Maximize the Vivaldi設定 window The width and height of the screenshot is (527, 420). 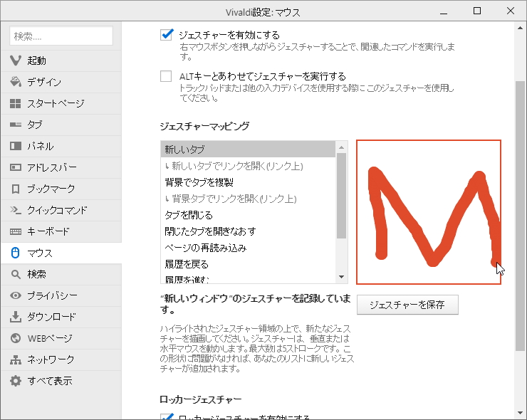coord(477,11)
